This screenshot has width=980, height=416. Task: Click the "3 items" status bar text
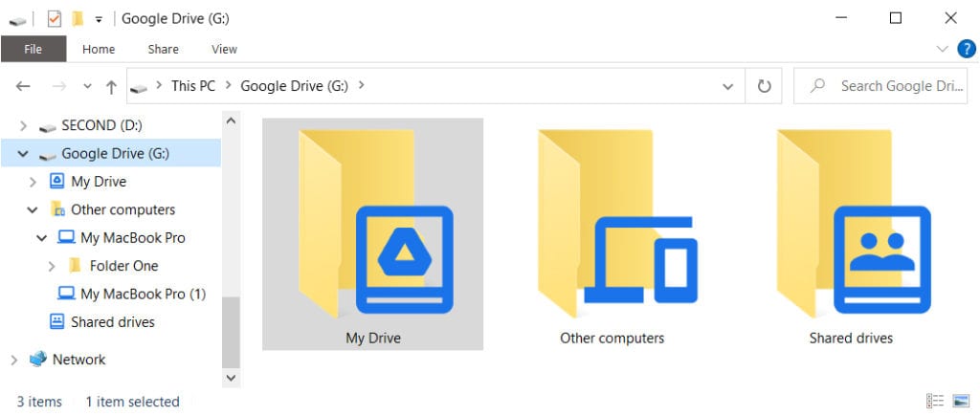[39, 402]
